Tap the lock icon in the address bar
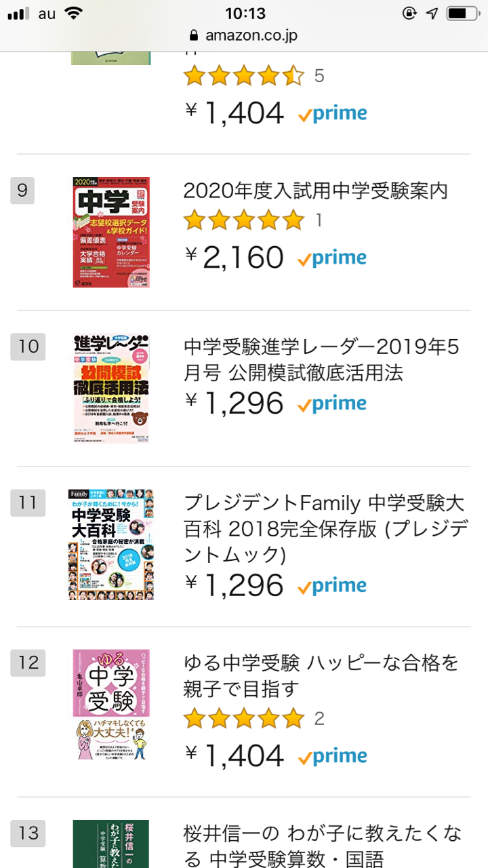The width and height of the screenshot is (488, 868). point(195,35)
